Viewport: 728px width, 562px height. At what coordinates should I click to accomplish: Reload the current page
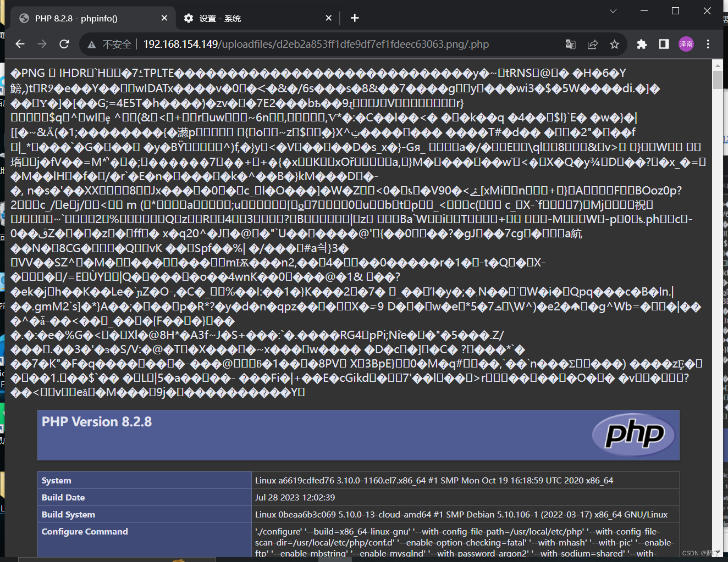pos(64,44)
